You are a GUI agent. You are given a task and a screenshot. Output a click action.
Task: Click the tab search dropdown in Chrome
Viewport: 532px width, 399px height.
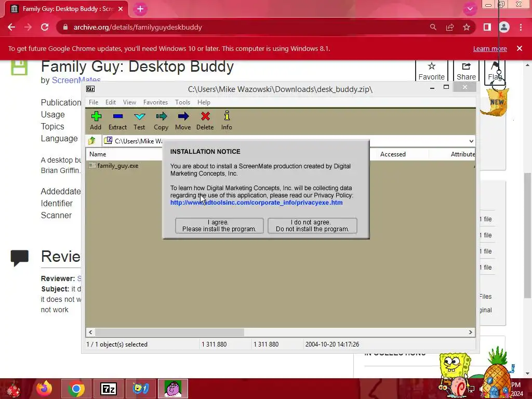470,9
